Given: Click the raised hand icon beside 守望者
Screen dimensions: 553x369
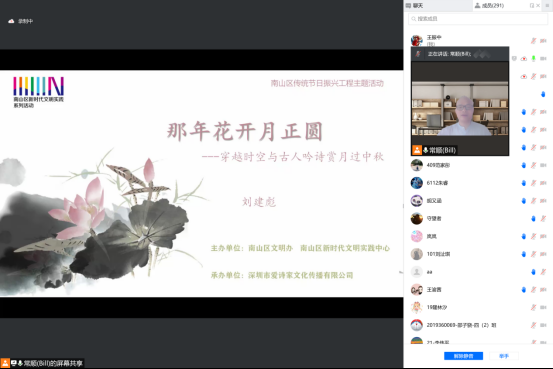Looking at the screenshot, I should (533, 219).
